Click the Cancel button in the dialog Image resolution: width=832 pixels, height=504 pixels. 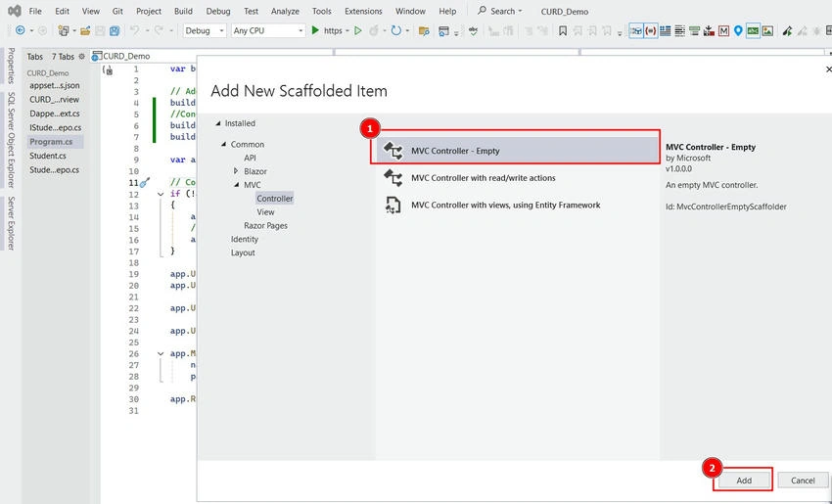(803, 481)
